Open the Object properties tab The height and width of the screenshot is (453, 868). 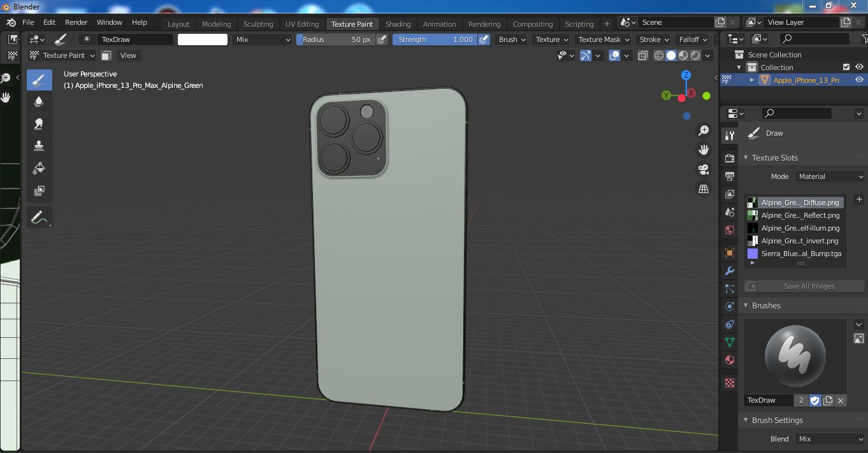[730, 253]
